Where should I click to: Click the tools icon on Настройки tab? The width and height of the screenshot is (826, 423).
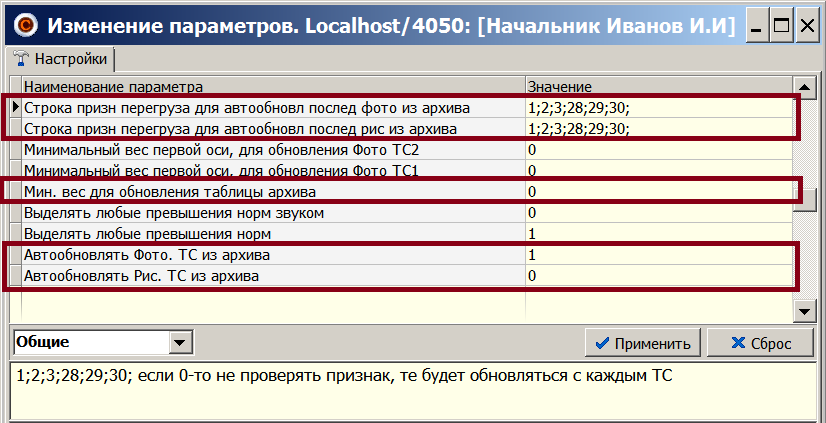pyautogui.click(x=21, y=60)
